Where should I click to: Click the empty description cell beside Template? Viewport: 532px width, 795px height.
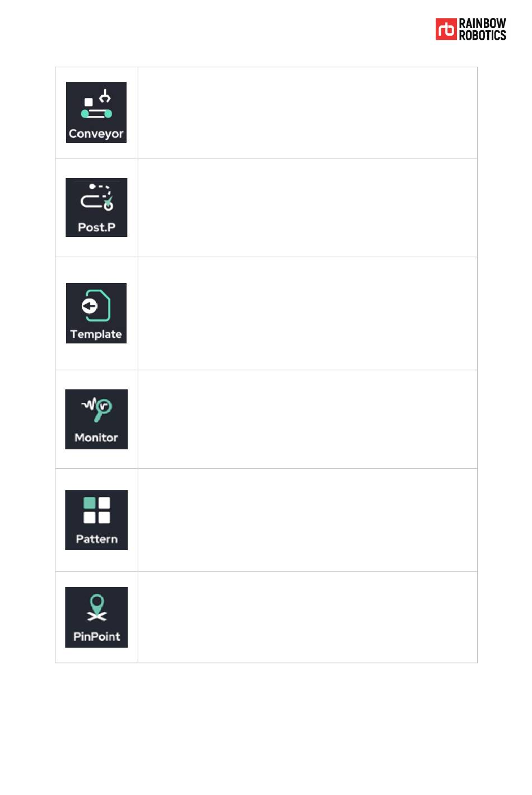[x=307, y=314]
